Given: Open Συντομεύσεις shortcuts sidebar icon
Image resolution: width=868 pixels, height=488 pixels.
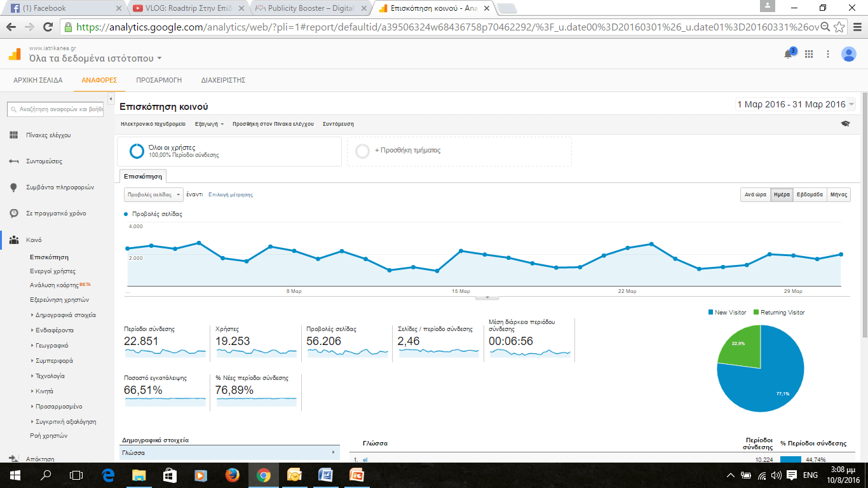Looking at the screenshot, I should pyautogui.click(x=14, y=161).
